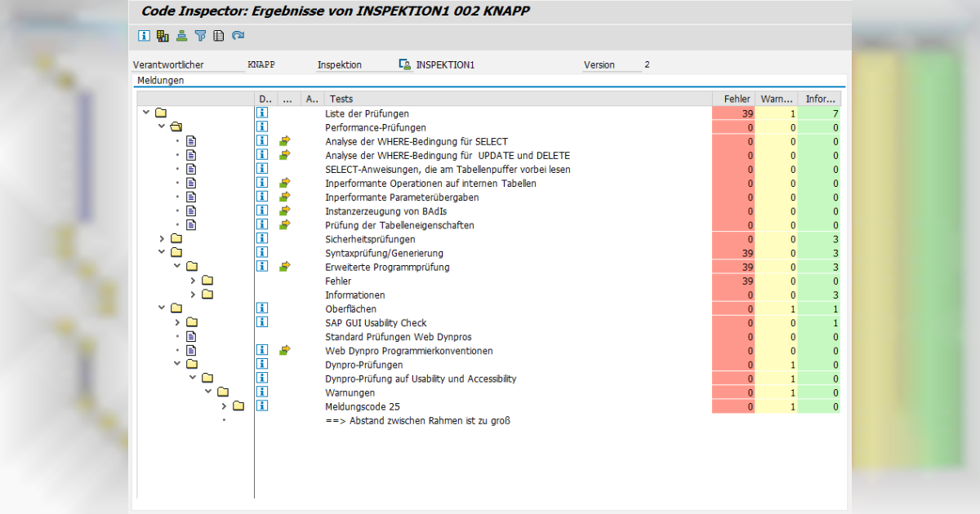Click the Version value field
The image size is (980, 514).
(647, 64)
